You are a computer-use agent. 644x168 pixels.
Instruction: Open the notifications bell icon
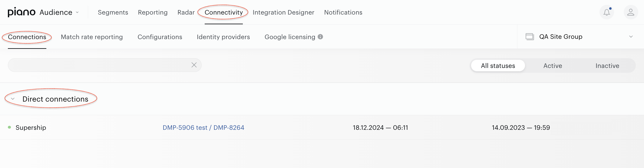pos(607,12)
